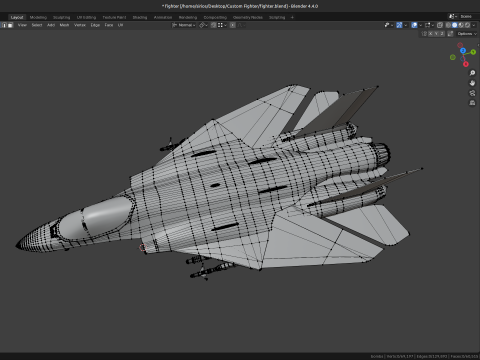This screenshot has height=360, width=480.
Task: Switch to solid shading mode
Action: point(455,25)
